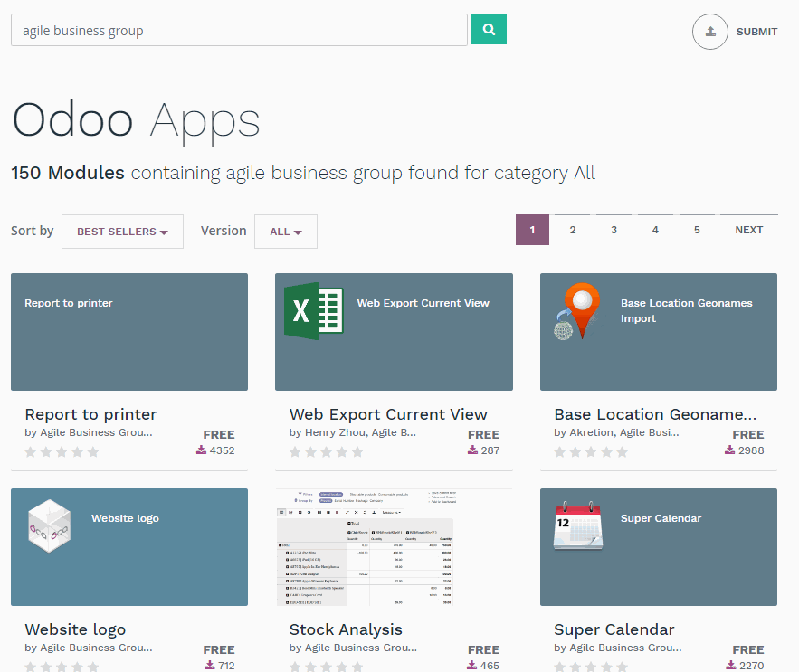Click the green search magnifier icon
The width and height of the screenshot is (799, 672).
point(489,29)
